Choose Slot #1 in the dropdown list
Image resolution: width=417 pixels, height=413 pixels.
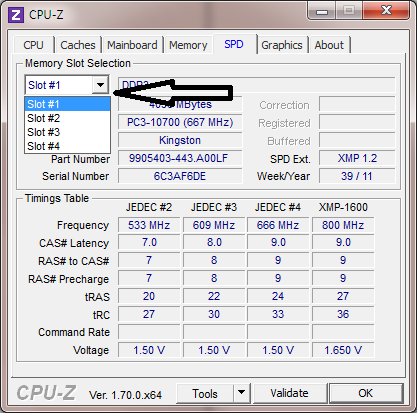[x=67, y=104]
